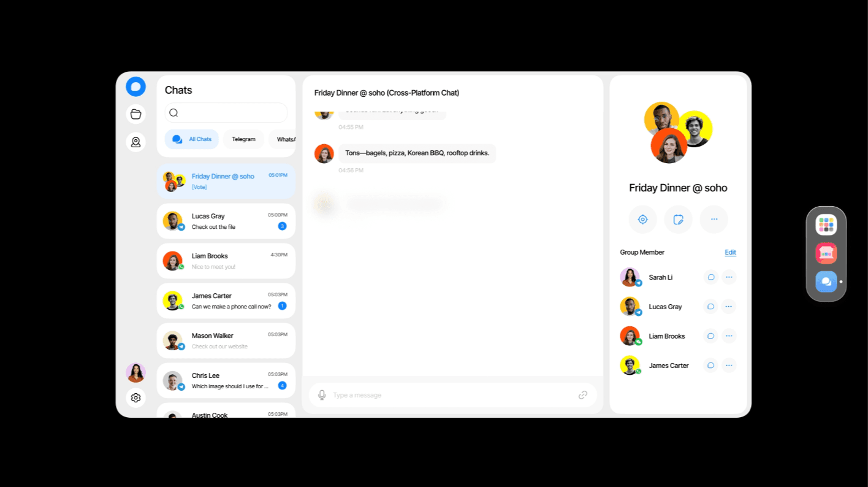Click the microphone icon in message bar

click(322, 395)
